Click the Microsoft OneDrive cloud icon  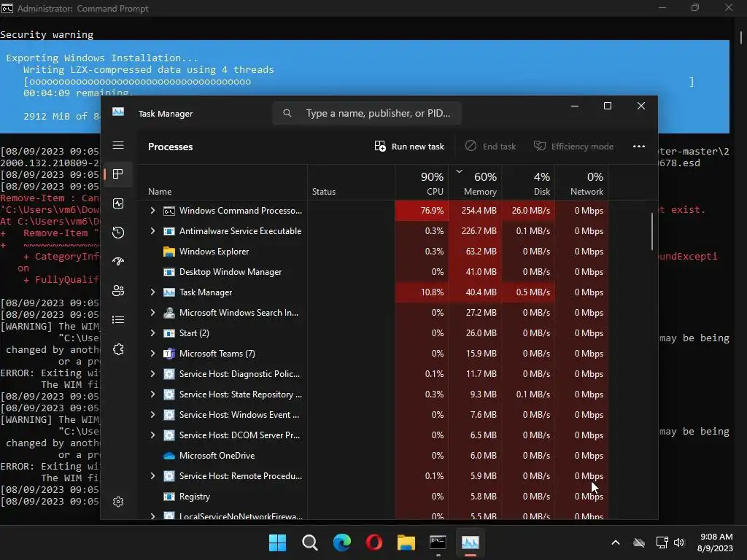169,456
